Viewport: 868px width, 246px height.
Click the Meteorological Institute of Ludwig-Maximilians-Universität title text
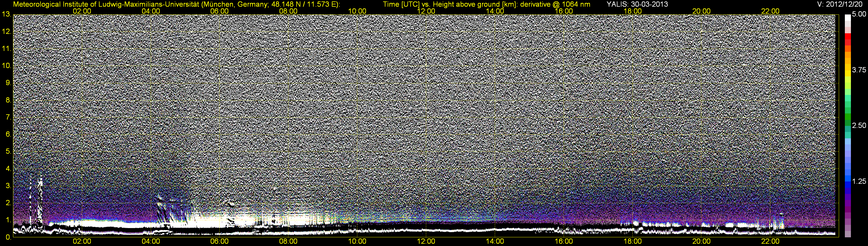[176, 4]
